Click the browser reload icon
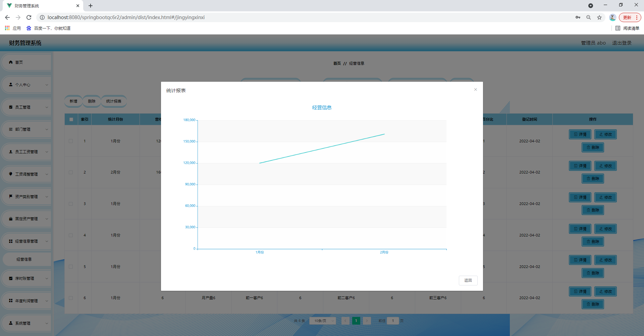Viewport: 644px width, 336px height. 29,17
